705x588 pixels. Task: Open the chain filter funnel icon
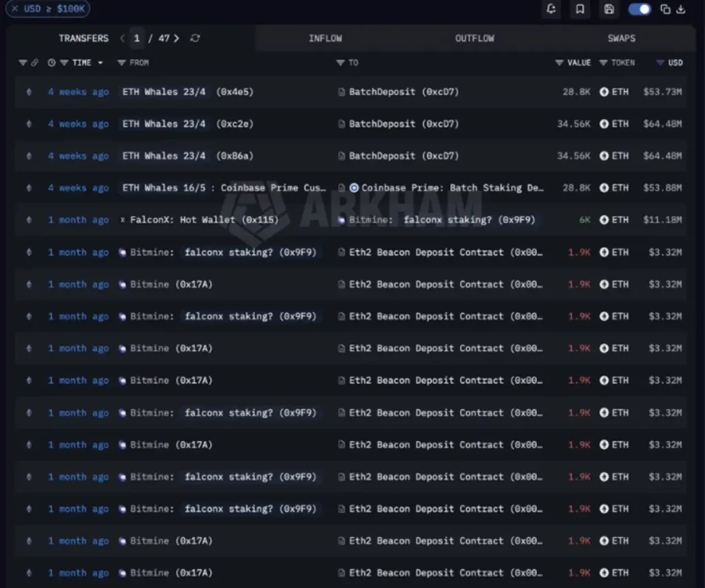click(23, 63)
